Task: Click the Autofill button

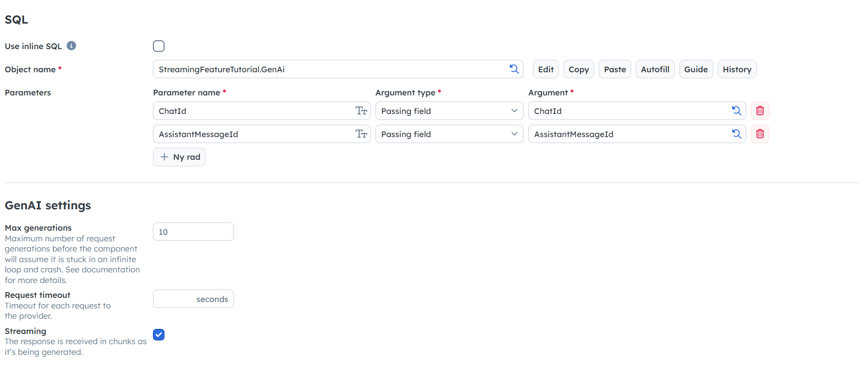Action: point(655,69)
